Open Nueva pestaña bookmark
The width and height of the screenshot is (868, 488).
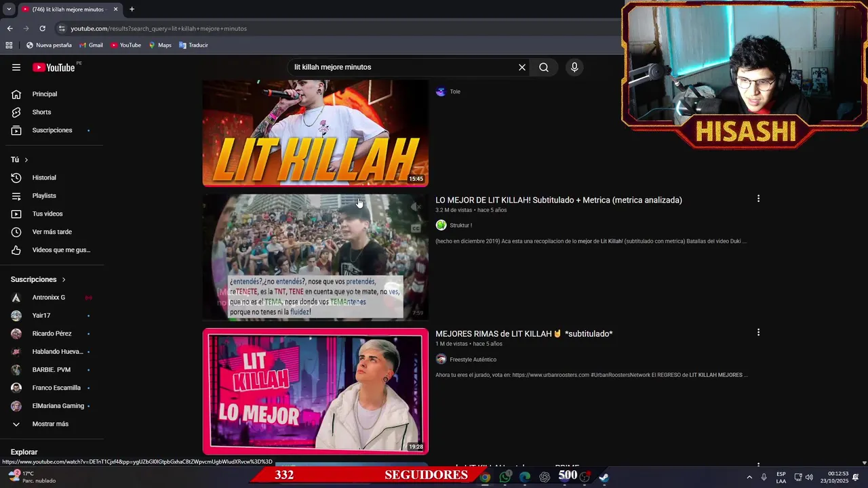(49, 45)
